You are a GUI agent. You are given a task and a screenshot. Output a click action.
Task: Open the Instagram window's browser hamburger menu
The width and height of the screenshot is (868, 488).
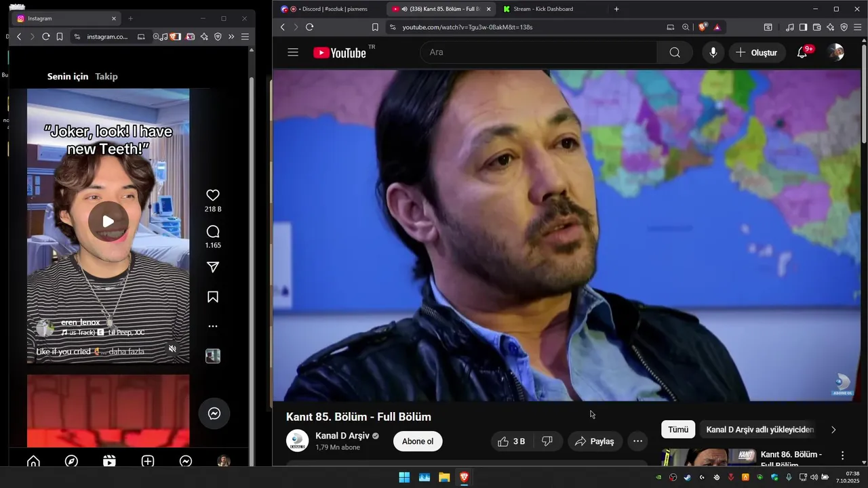(x=245, y=37)
